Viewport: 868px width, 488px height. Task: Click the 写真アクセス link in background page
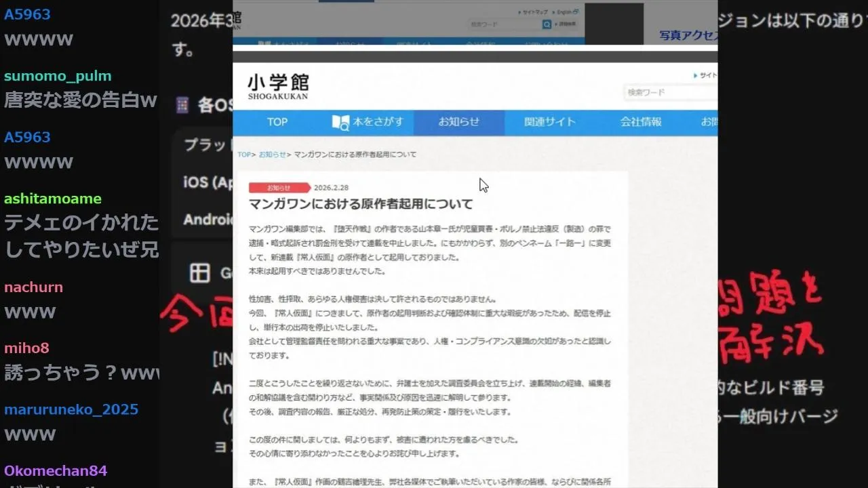688,36
